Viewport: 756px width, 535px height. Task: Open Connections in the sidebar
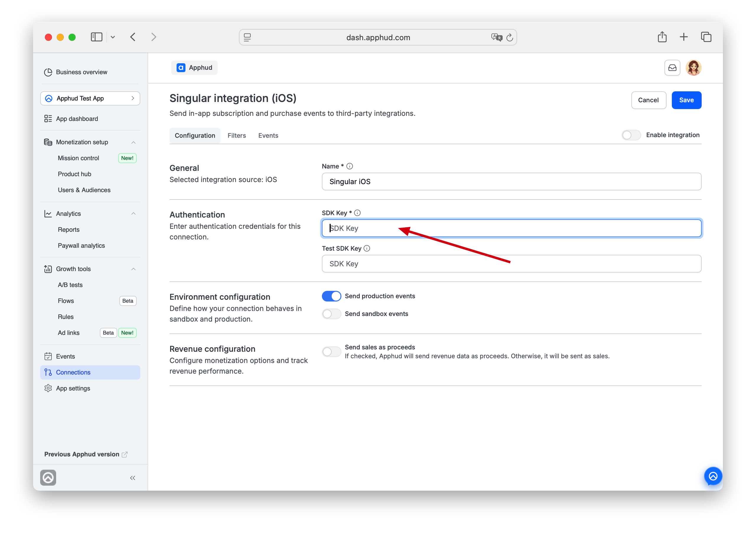[x=90, y=372]
